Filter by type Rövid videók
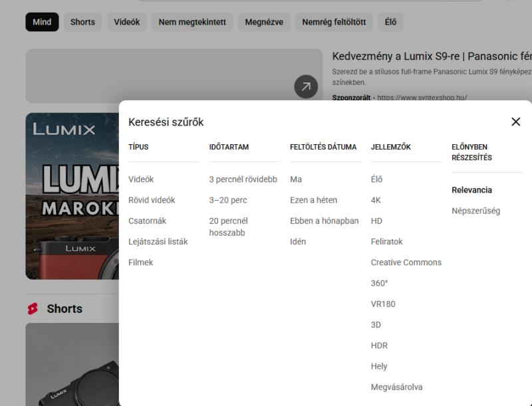This screenshot has height=406, width=532. [x=152, y=200]
